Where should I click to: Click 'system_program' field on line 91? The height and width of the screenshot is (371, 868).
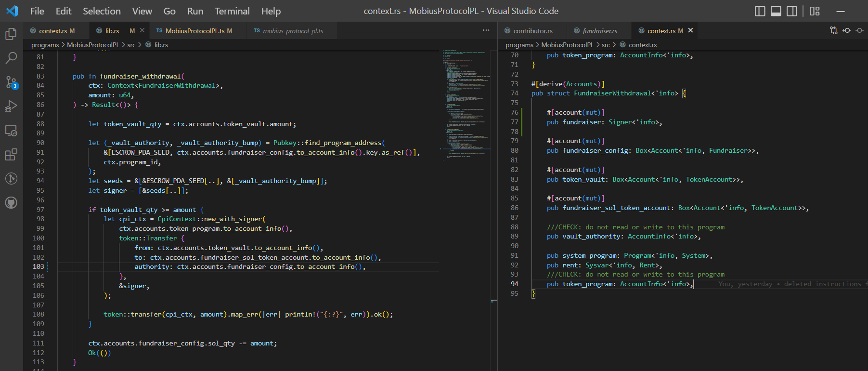589,255
